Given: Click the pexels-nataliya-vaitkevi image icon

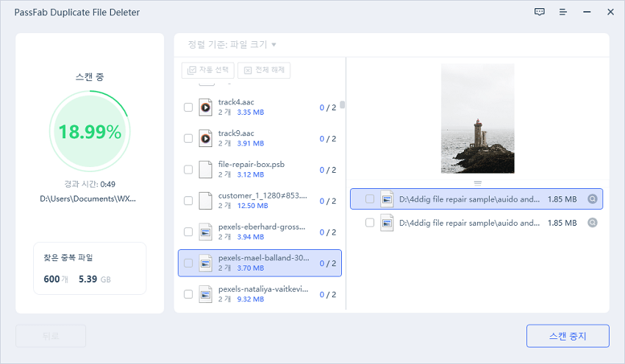Looking at the screenshot, I should (x=206, y=294).
